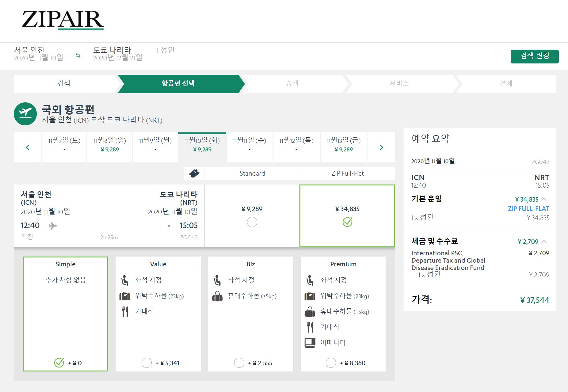The height and width of the screenshot is (392, 568).
Task: Select date 11월8일 (일) ¥9,289
Action: click(x=110, y=147)
